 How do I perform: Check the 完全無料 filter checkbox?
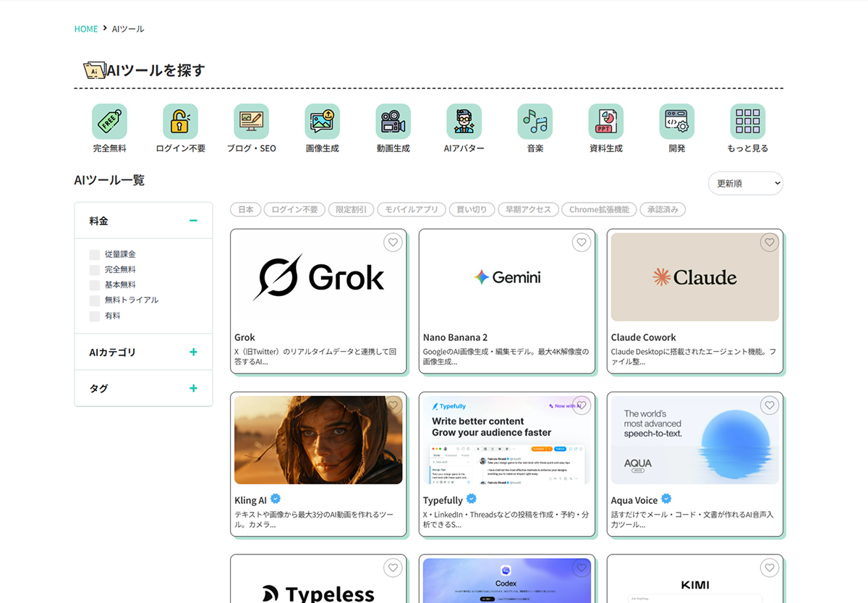click(x=95, y=270)
